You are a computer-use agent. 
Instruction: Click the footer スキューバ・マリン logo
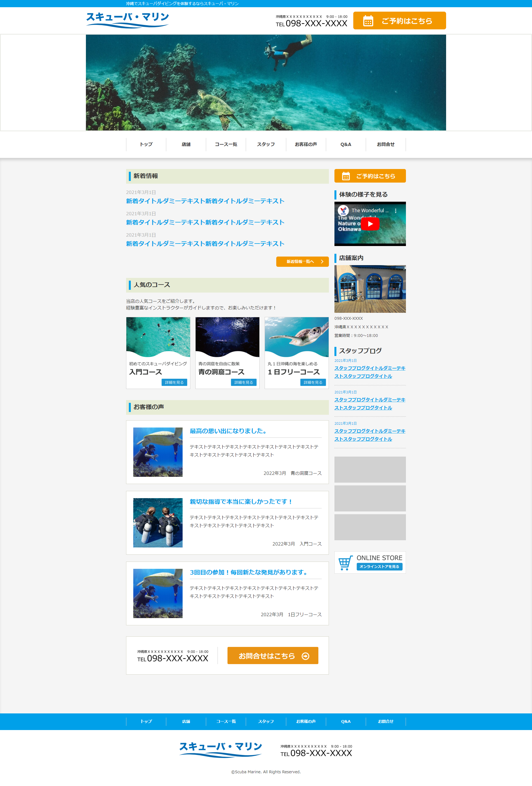coord(221,749)
